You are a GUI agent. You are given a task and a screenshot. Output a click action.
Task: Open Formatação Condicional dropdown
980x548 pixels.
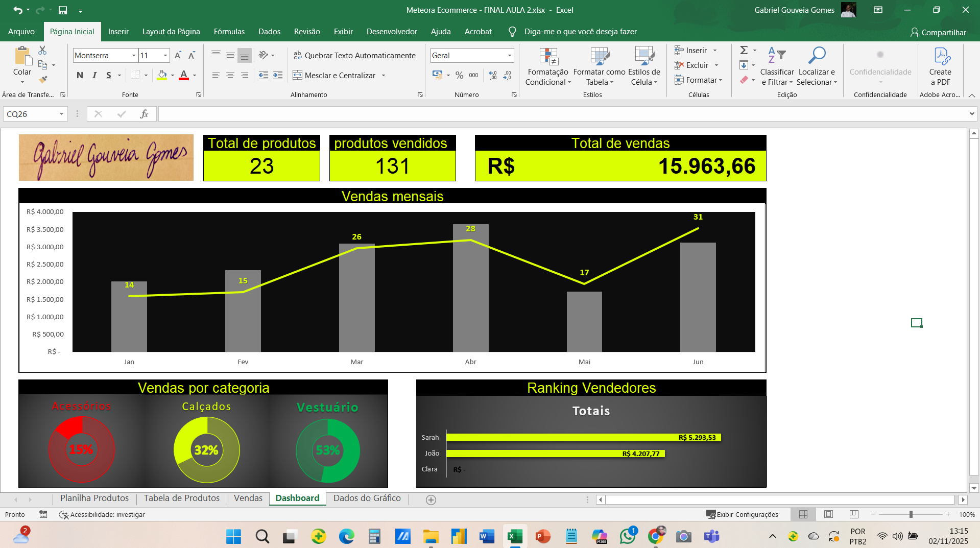point(548,66)
